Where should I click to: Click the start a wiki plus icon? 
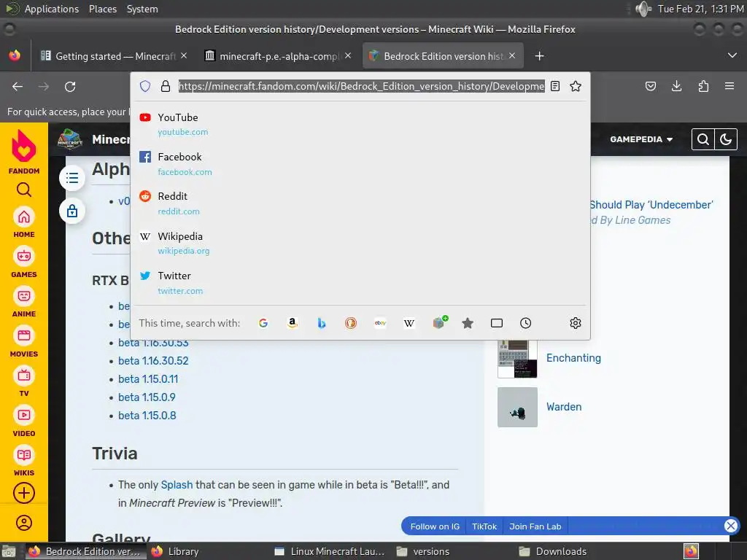click(x=24, y=493)
